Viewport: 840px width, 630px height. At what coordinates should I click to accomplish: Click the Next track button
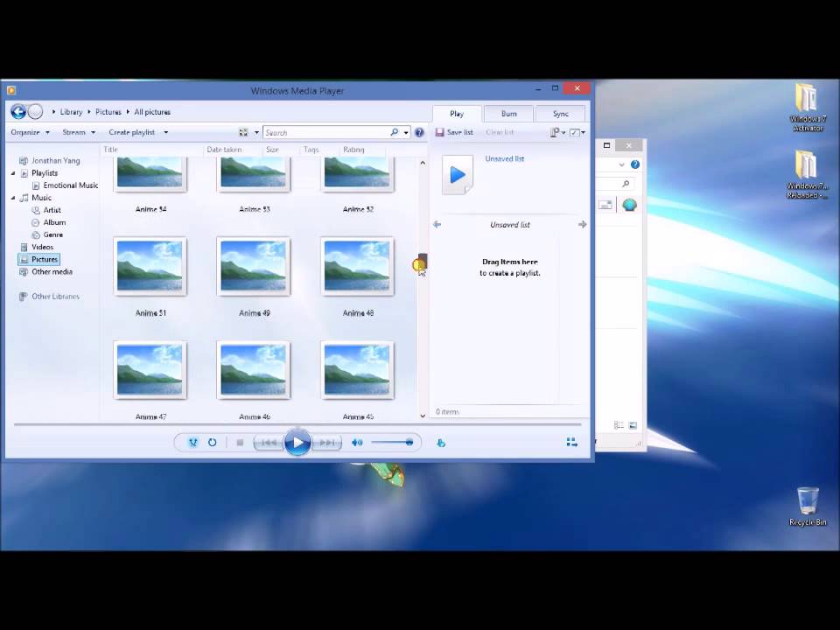[x=326, y=443]
